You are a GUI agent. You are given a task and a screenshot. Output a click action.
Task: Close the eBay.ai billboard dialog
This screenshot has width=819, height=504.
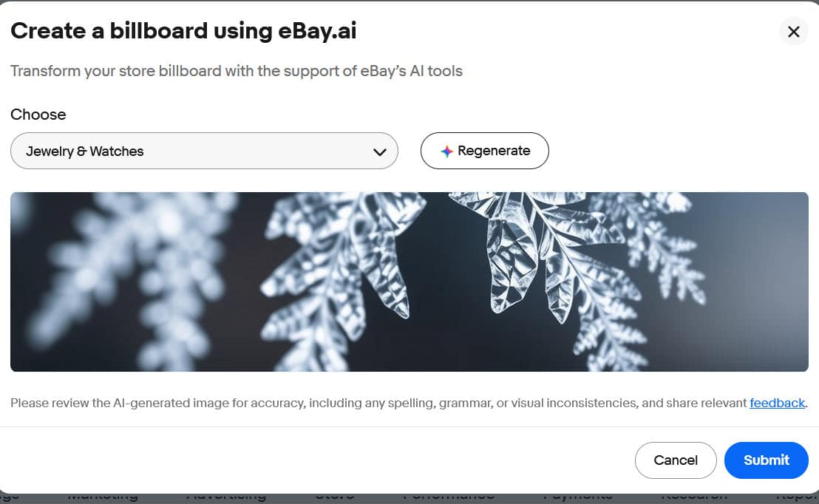pyautogui.click(x=794, y=32)
